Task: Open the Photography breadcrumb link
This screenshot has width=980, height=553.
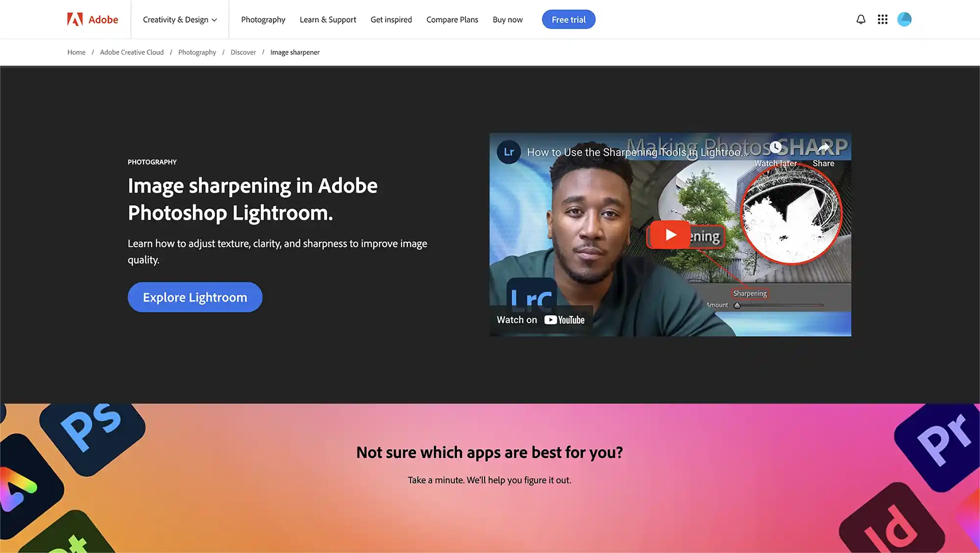Action: pyautogui.click(x=197, y=52)
